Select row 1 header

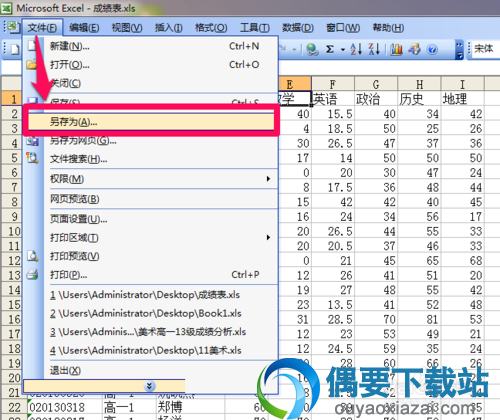point(12,99)
